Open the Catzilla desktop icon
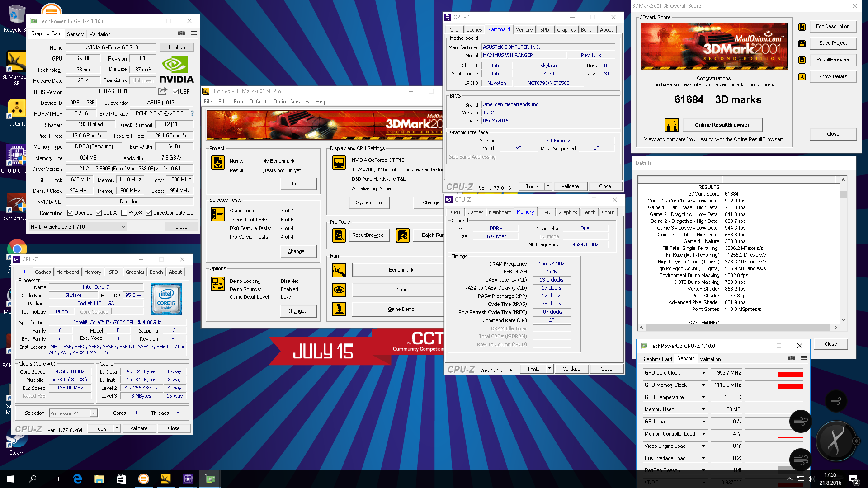The height and width of the screenshot is (488, 868). (x=17, y=113)
